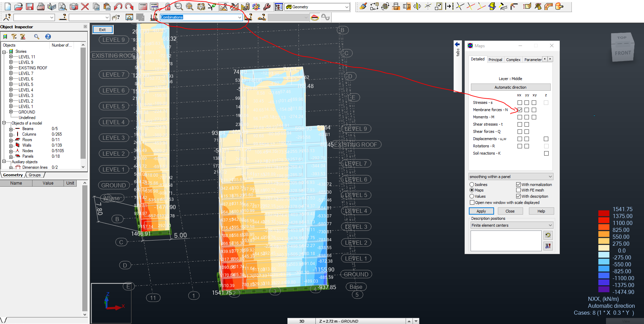
Task: Check the yy Membrane forces checkbox
Action: pos(527,110)
